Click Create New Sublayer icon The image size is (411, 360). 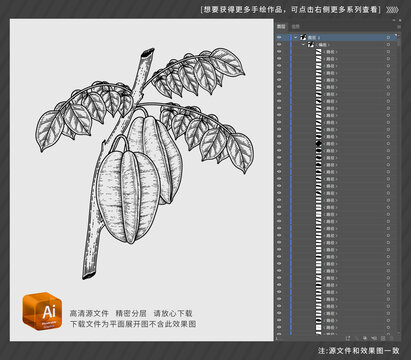click(x=374, y=338)
